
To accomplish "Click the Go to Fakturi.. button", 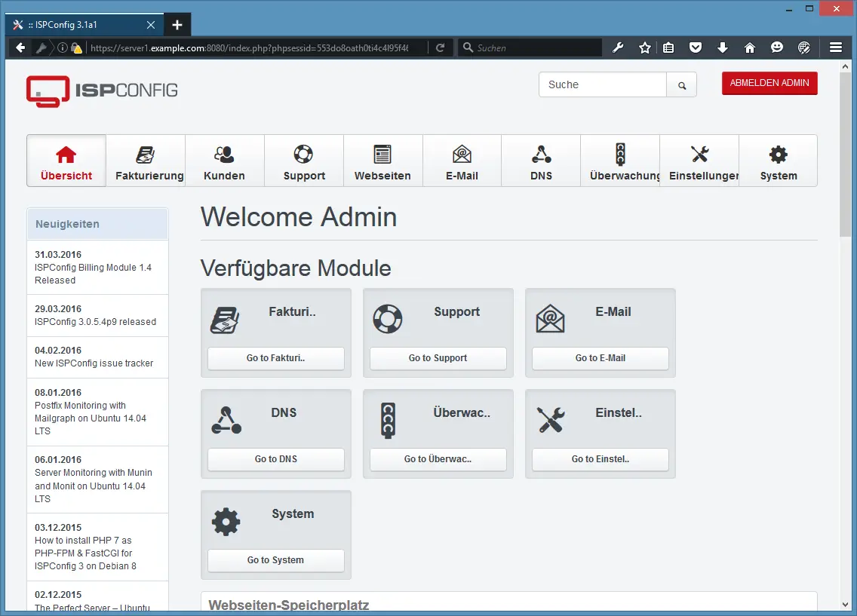I will click(x=276, y=358).
